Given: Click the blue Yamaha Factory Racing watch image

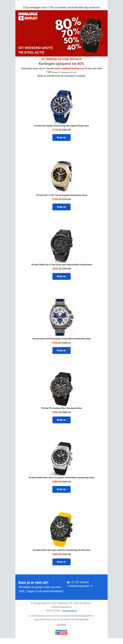Looking at the screenshot, I should (x=61, y=107).
